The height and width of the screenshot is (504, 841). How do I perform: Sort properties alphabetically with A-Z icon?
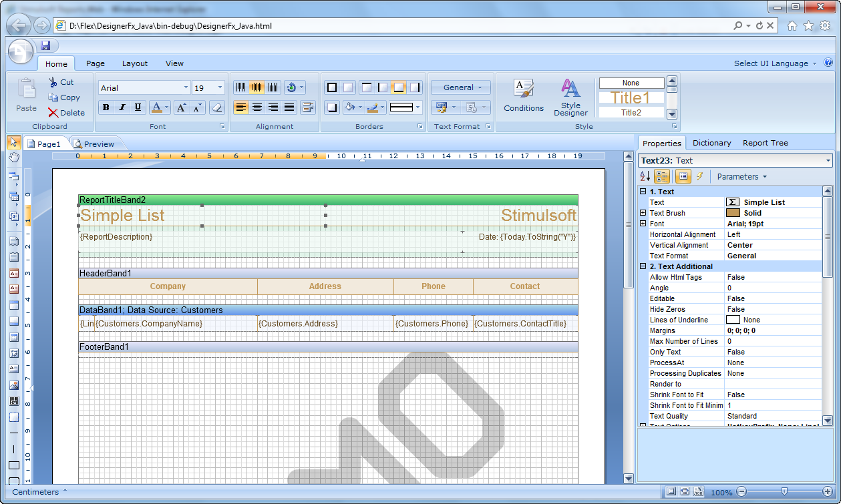pos(645,176)
